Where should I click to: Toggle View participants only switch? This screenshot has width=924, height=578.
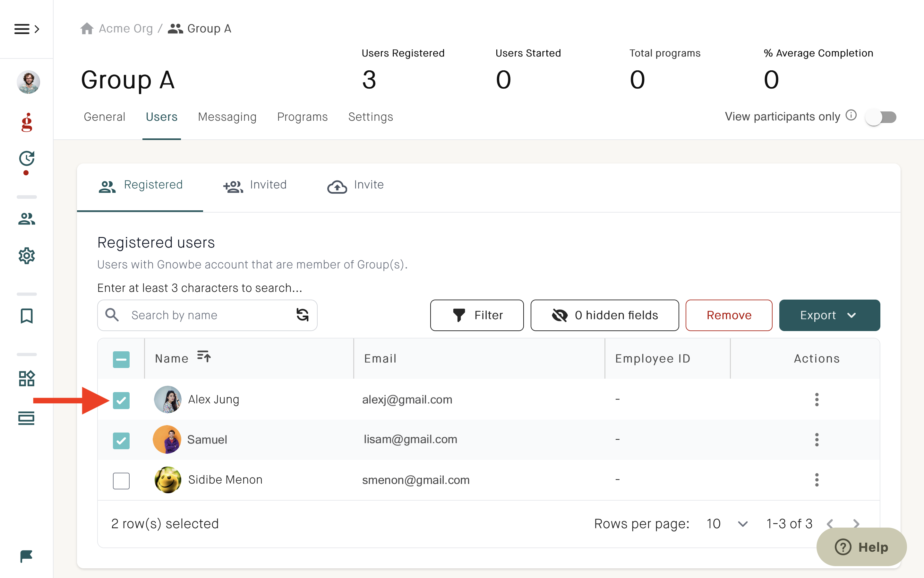click(x=880, y=117)
